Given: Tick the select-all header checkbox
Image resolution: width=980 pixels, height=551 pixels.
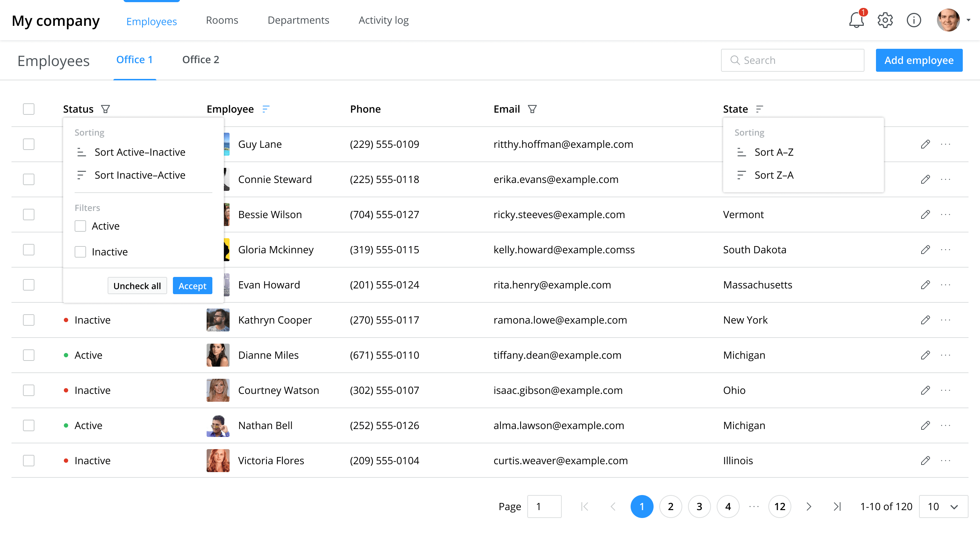Looking at the screenshot, I should [x=29, y=109].
